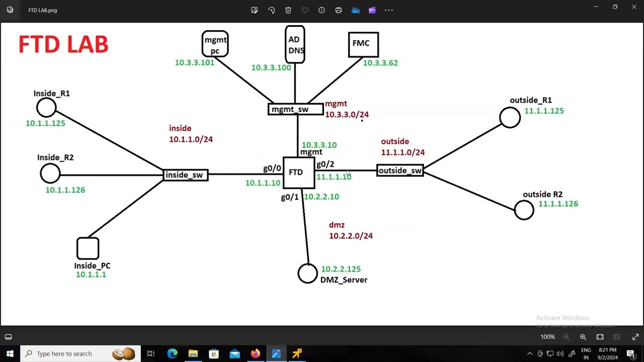Viewport: 644px width, 362px height.
Task: Launch Microsoft Edge from the taskbar
Action: pyautogui.click(x=172, y=353)
